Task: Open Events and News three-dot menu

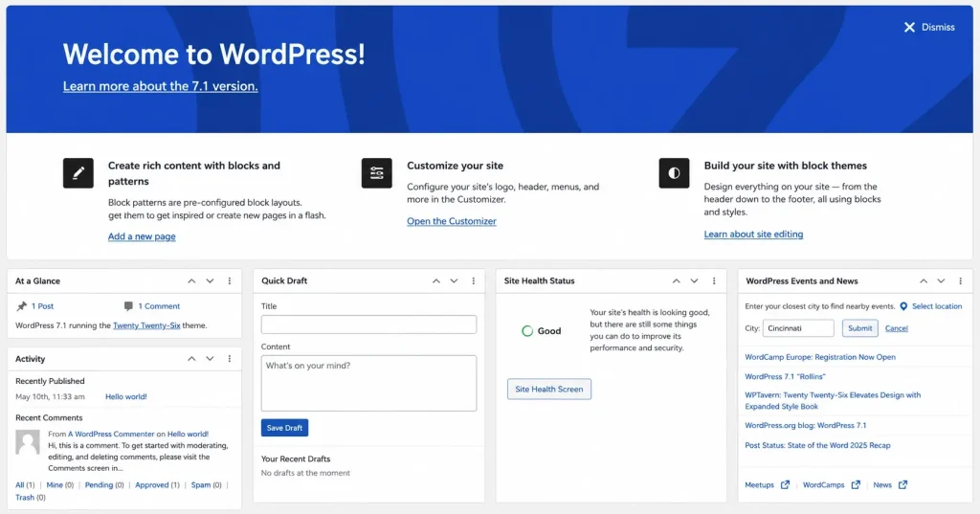Action: (x=961, y=281)
